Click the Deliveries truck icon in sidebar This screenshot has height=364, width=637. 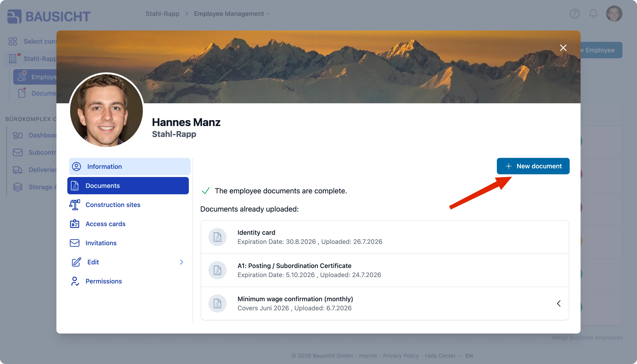18,170
